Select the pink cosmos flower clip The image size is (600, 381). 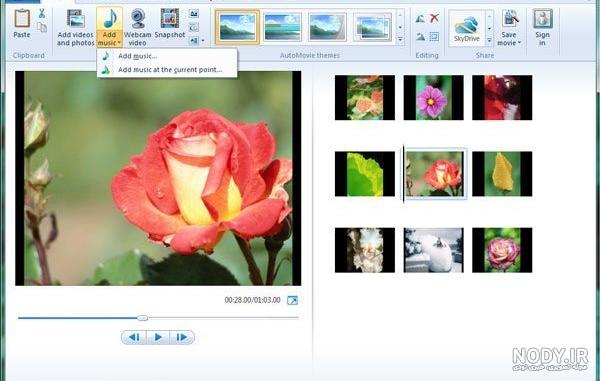(434, 98)
